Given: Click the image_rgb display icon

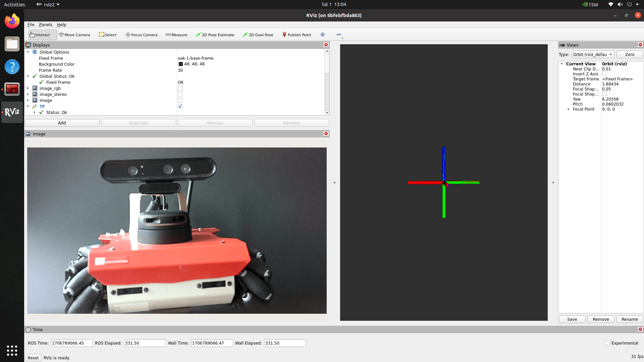Looking at the screenshot, I should tap(35, 88).
